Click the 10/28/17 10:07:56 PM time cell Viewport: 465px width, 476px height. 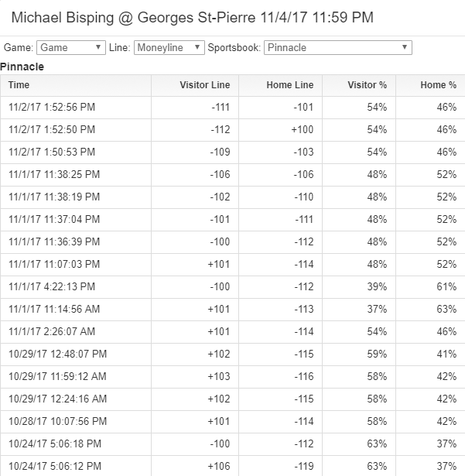[x=57, y=421]
